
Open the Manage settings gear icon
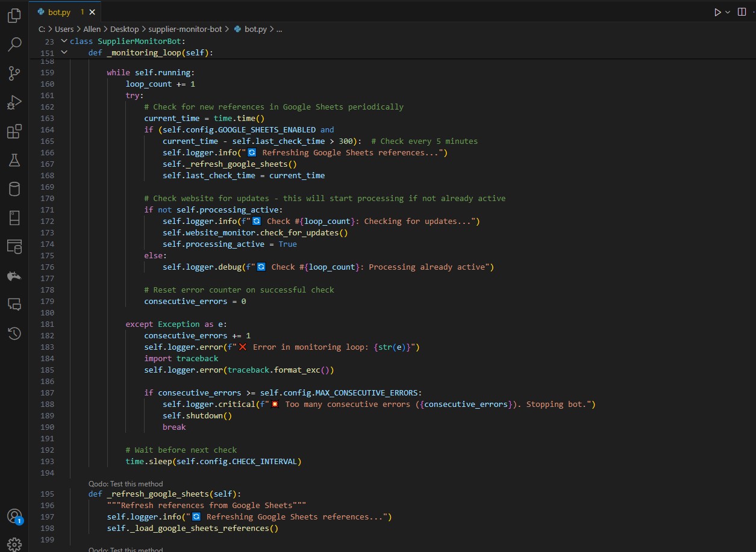coord(14,544)
